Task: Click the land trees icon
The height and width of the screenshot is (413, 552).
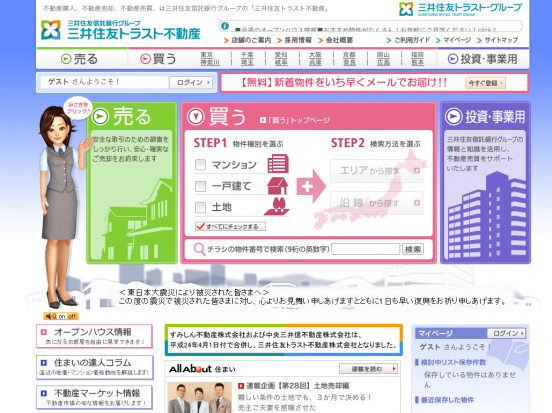Action: click(277, 206)
